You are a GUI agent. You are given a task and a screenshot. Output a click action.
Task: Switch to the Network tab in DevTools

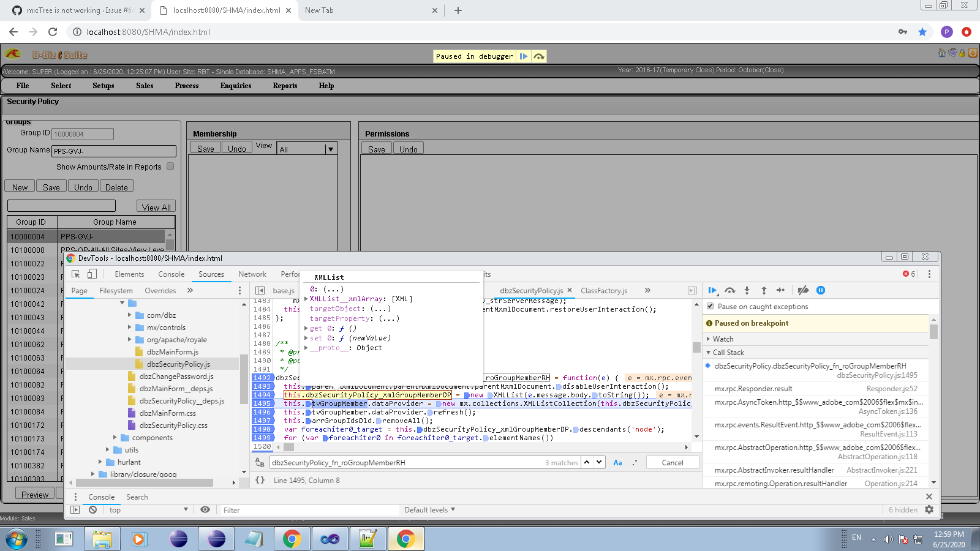pos(252,274)
